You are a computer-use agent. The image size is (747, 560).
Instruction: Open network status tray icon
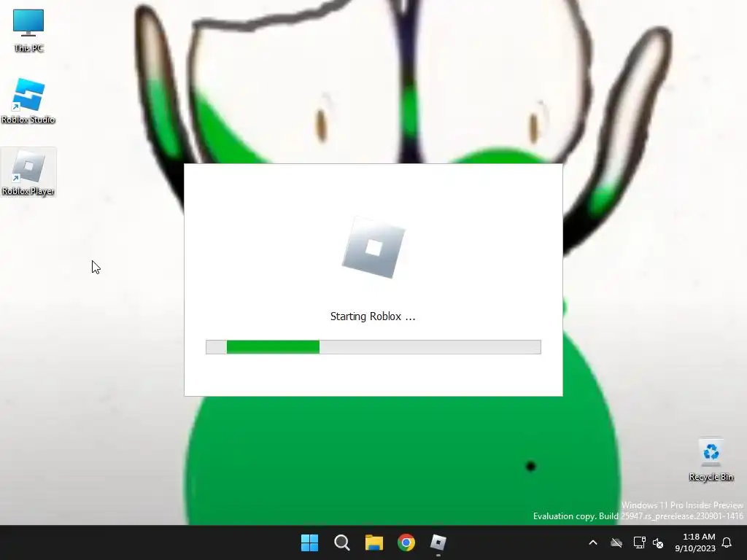(x=639, y=542)
